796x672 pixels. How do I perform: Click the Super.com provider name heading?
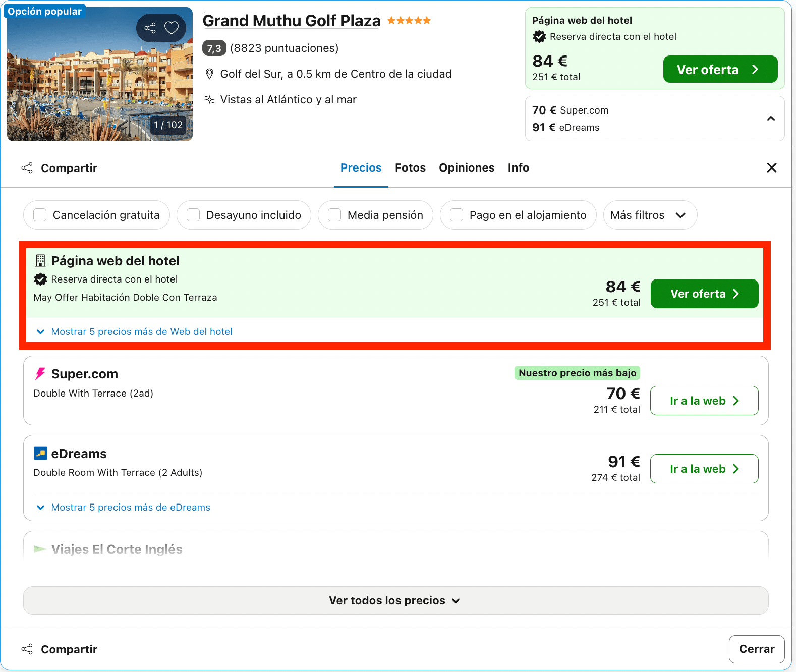tap(85, 374)
